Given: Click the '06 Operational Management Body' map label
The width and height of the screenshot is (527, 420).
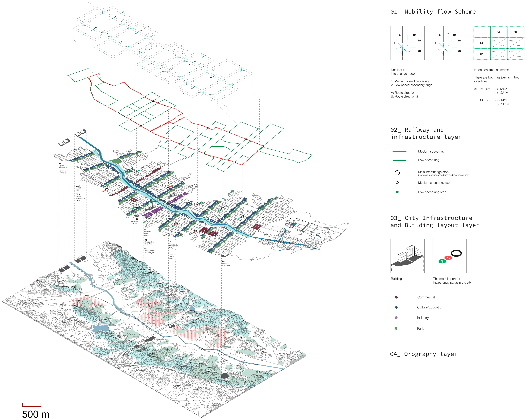Looking at the screenshot, I should tap(174, 245).
